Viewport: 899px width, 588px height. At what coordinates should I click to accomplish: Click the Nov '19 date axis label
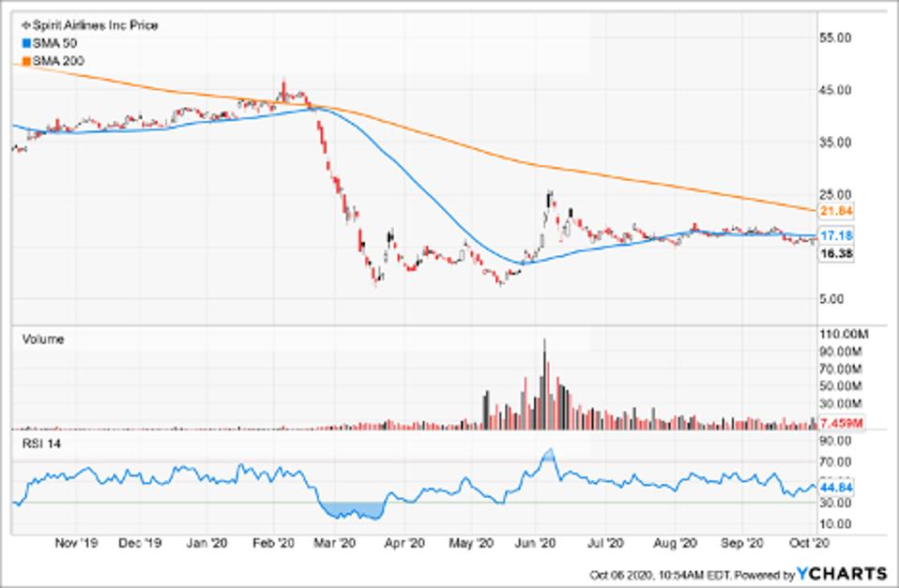(x=76, y=543)
